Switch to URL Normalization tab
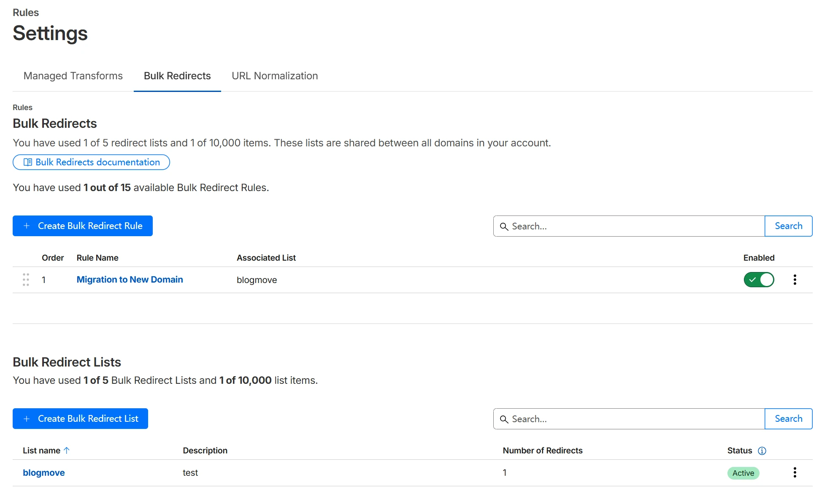The width and height of the screenshot is (830, 504). [x=275, y=76]
